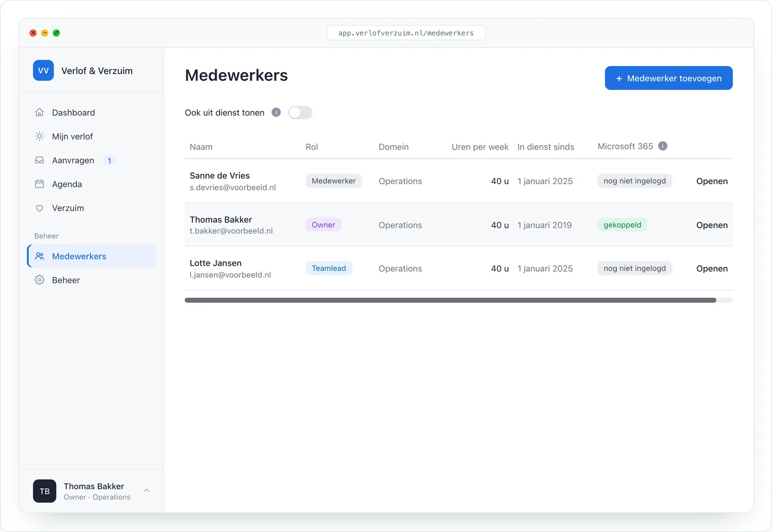The height and width of the screenshot is (532, 772).
Task: Click the Microsoft 365 info icon
Action: click(663, 146)
